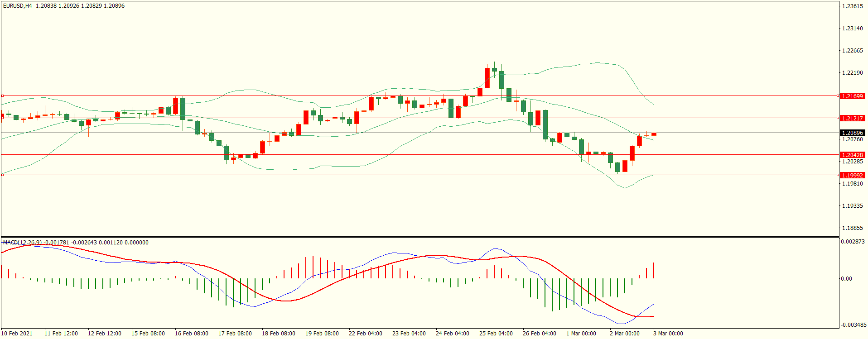Click the -0.003485 MACD scale value
Viewport: 868px width, 339px height.
854,325
